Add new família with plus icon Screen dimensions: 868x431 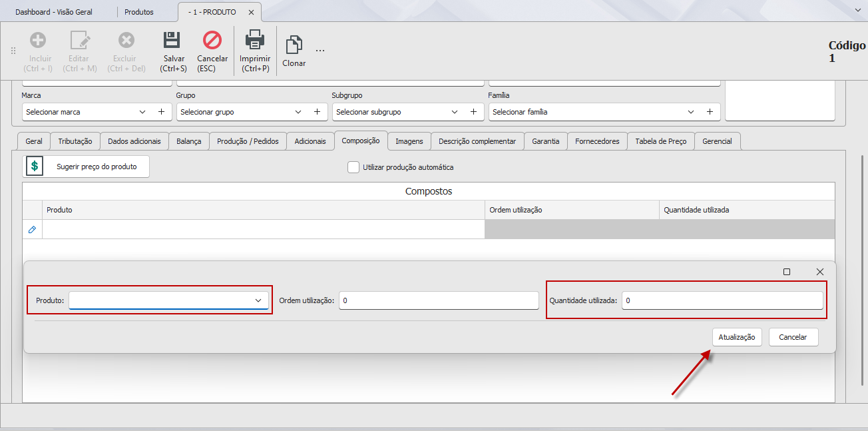tap(710, 112)
